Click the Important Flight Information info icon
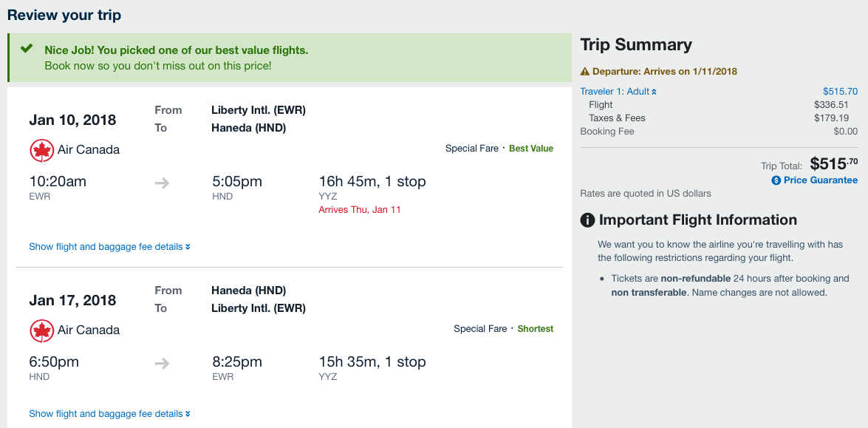Viewport: 868px width, 428px height. coord(588,220)
